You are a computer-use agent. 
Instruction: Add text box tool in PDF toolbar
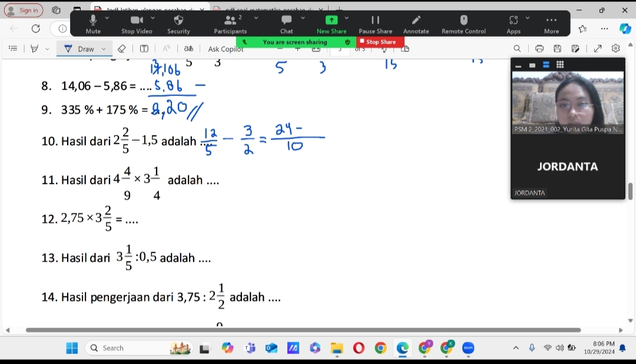click(x=144, y=49)
